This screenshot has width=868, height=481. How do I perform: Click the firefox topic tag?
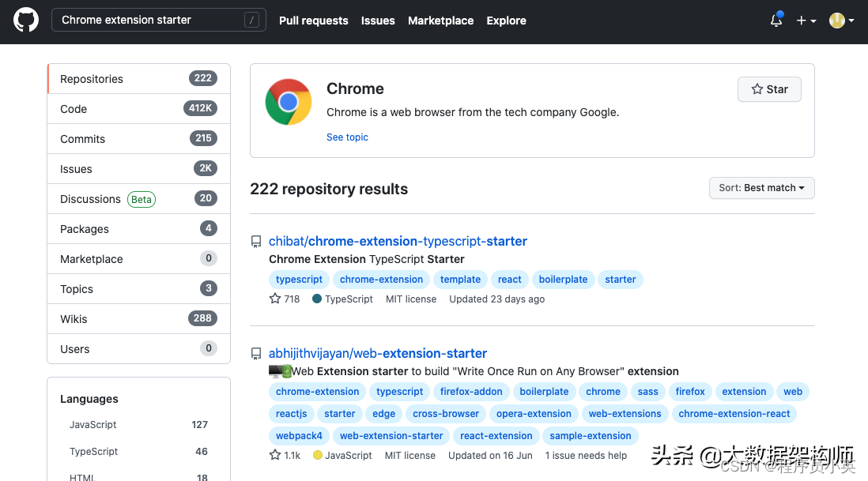[690, 392]
